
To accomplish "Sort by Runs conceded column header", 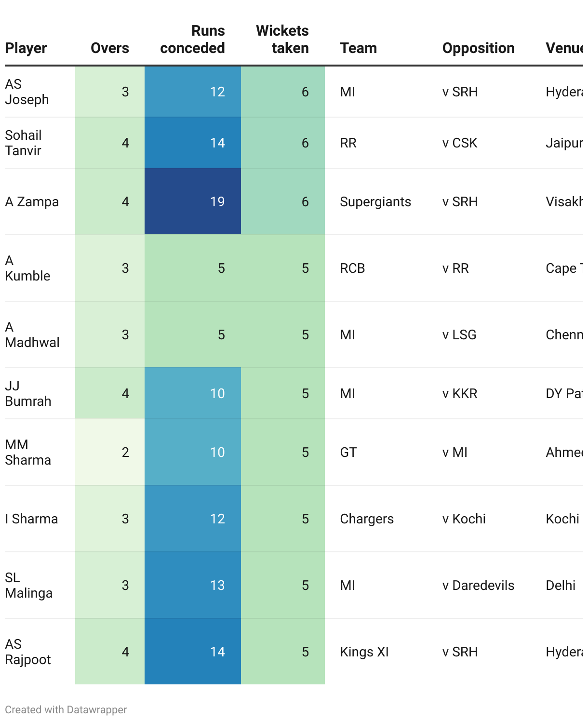I will [193, 40].
